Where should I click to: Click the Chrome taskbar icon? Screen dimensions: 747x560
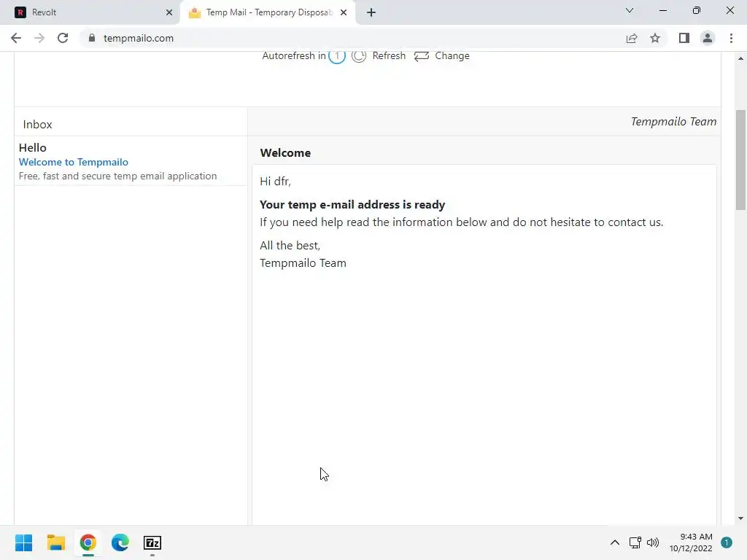tap(88, 542)
